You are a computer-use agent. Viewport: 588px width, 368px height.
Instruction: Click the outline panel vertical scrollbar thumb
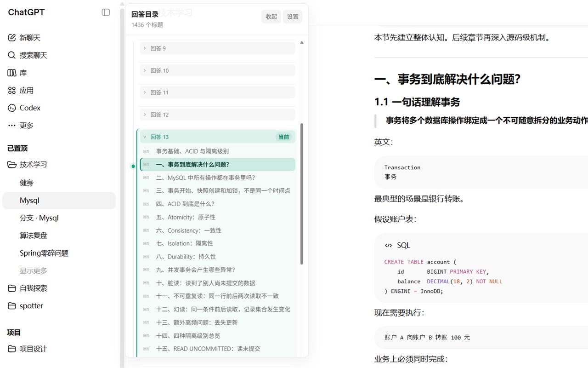click(x=302, y=194)
